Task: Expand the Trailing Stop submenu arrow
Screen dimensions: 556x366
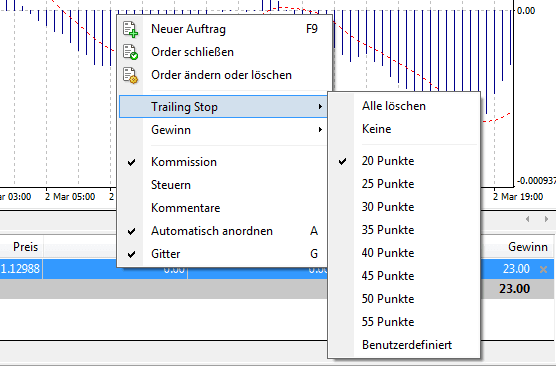Action: pos(320,106)
